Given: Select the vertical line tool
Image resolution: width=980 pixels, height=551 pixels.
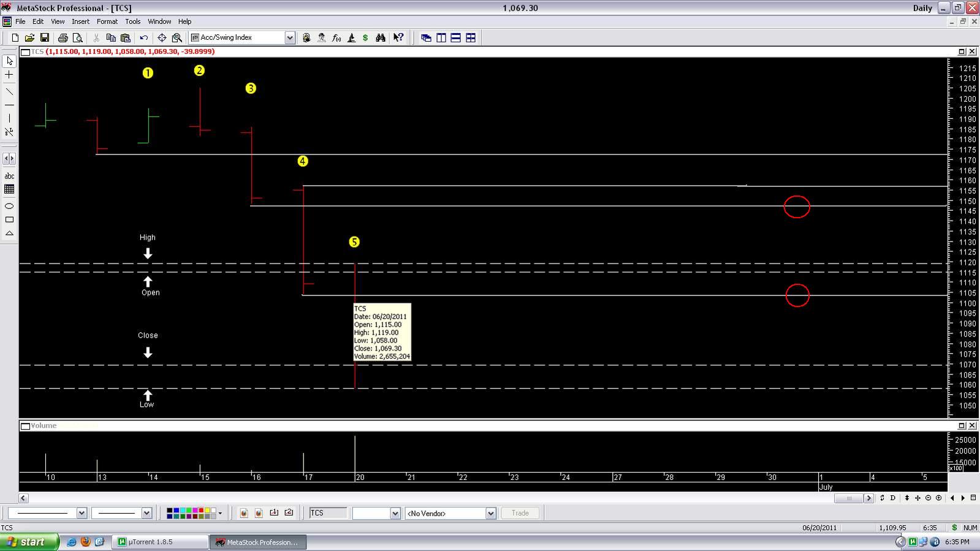Looking at the screenshot, I should pos(9,118).
